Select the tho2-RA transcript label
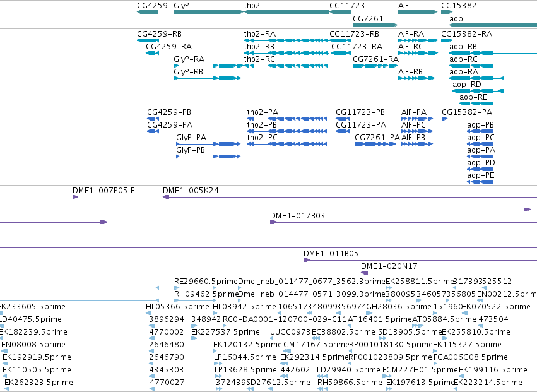Screen dimensions: 537x392 coord(259,34)
